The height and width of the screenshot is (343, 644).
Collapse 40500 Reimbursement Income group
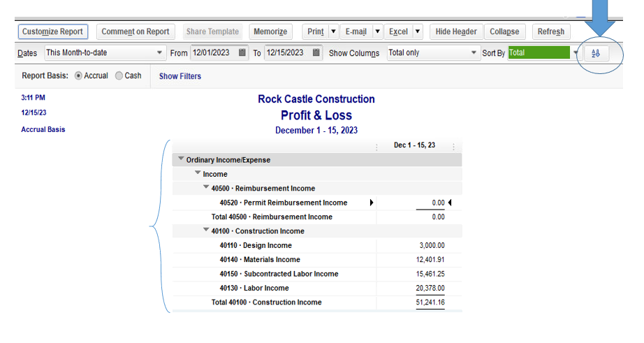pos(206,187)
